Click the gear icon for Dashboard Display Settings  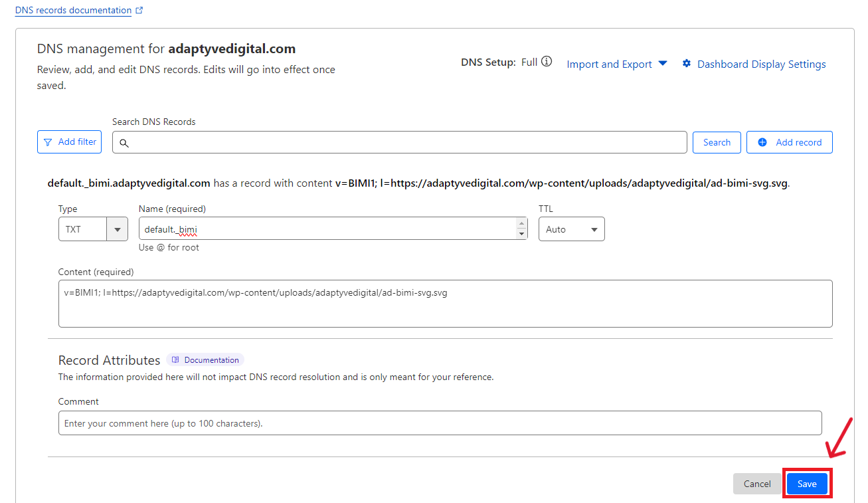[687, 64]
